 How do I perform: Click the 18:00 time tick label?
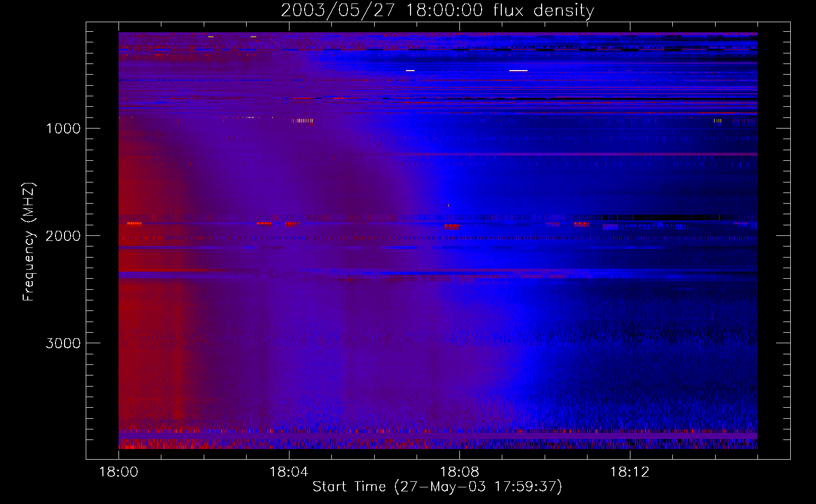[119, 472]
